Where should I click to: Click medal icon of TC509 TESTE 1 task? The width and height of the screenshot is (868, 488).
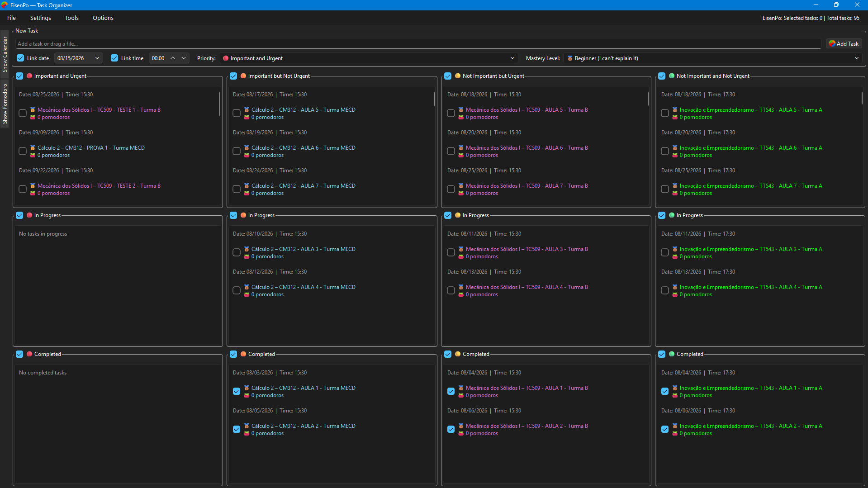point(33,110)
